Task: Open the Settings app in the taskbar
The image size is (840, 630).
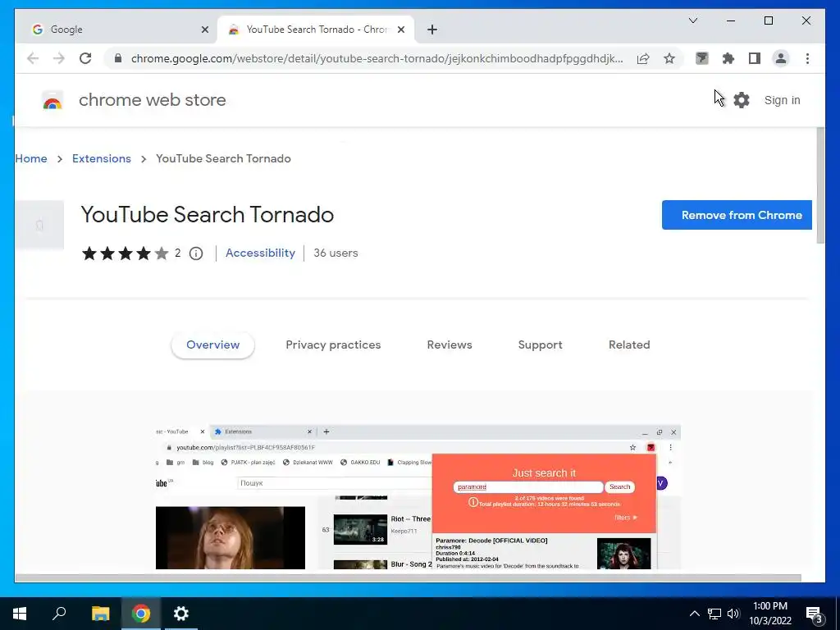Action: click(181, 614)
